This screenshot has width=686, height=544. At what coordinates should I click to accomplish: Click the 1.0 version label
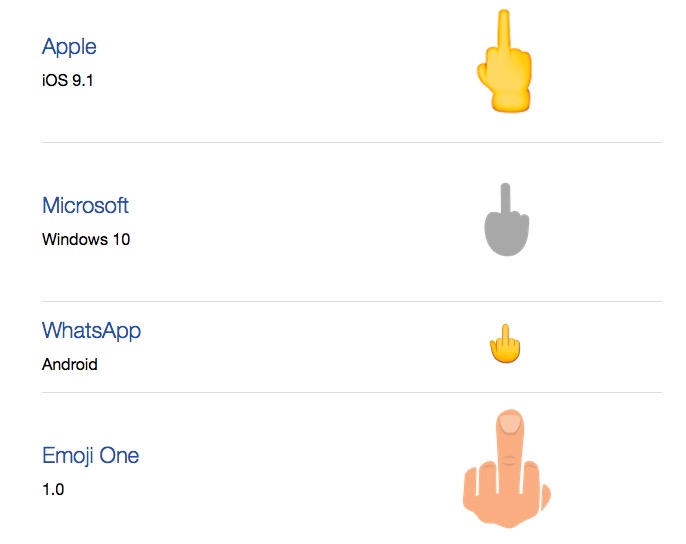pyautogui.click(x=53, y=490)
